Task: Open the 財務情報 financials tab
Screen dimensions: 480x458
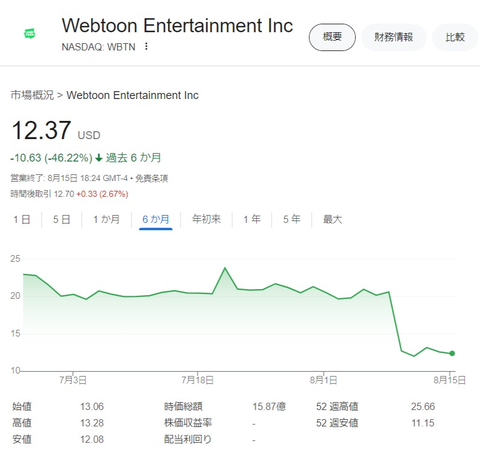Action: click(x=393, y=37)
